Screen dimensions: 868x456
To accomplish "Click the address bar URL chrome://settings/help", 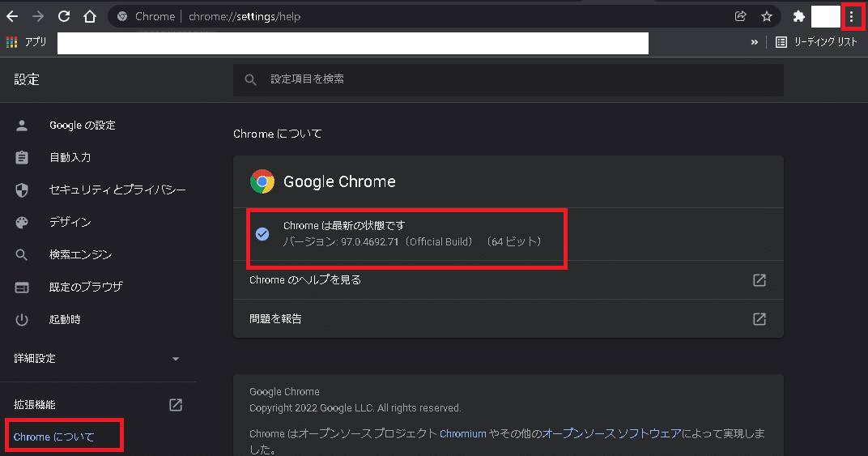I will pos(245,17).
